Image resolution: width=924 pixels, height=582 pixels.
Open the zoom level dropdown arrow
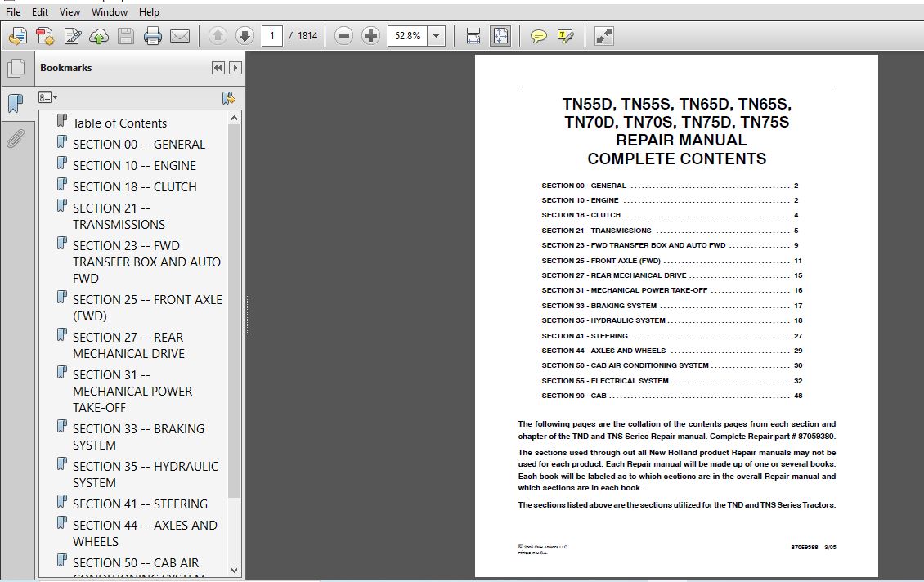[x=436, y=36]
